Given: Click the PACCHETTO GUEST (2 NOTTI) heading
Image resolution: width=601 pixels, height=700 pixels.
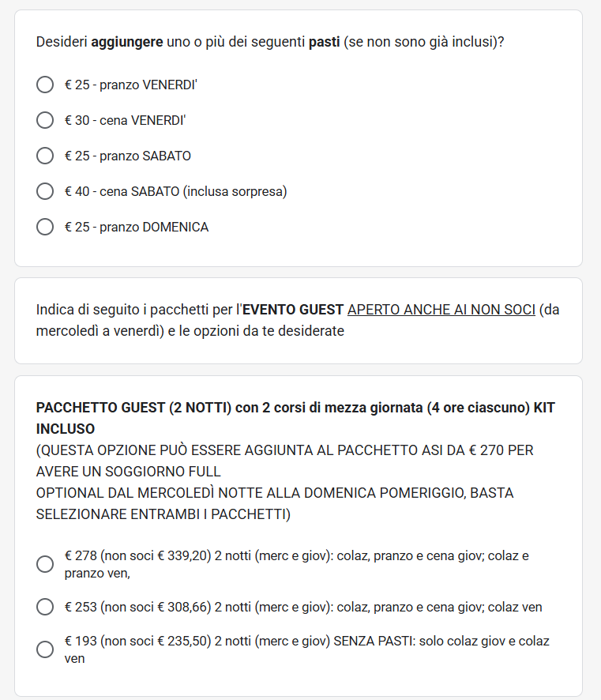Looking at the screenshot, I should coord(295,418).
